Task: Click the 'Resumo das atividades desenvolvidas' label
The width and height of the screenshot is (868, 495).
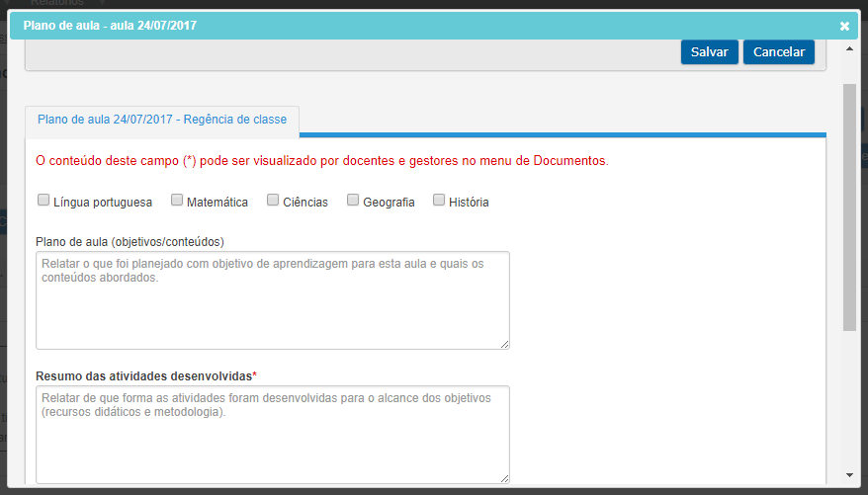Action: 144,376
